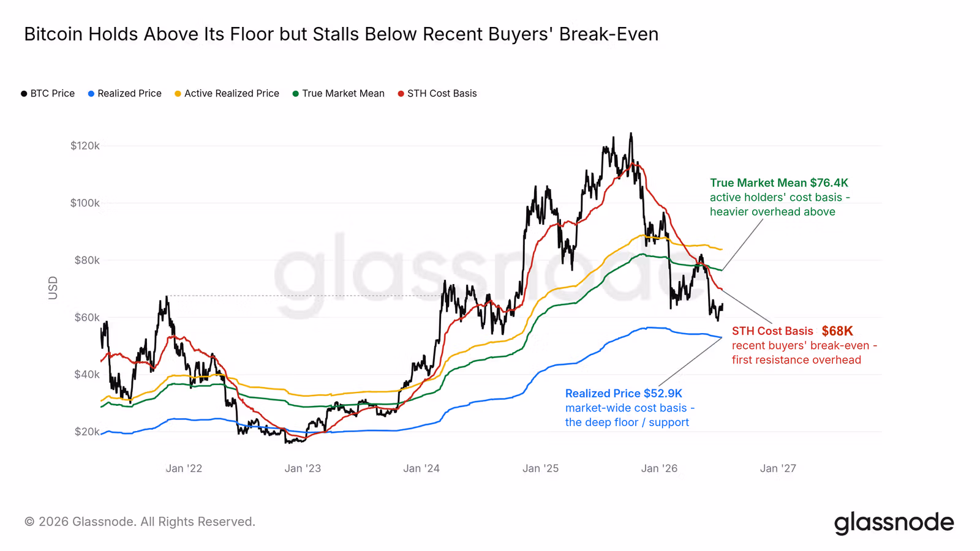Click the black BTC Price legend dot
980x551 pixels.
pyautogui.click(x=24, y=94)
